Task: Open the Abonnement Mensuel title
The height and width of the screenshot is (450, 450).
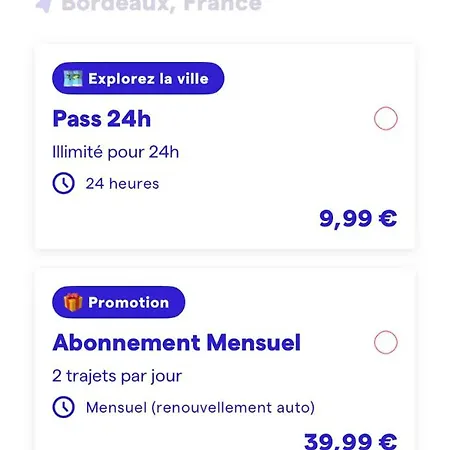Action: 176,343
